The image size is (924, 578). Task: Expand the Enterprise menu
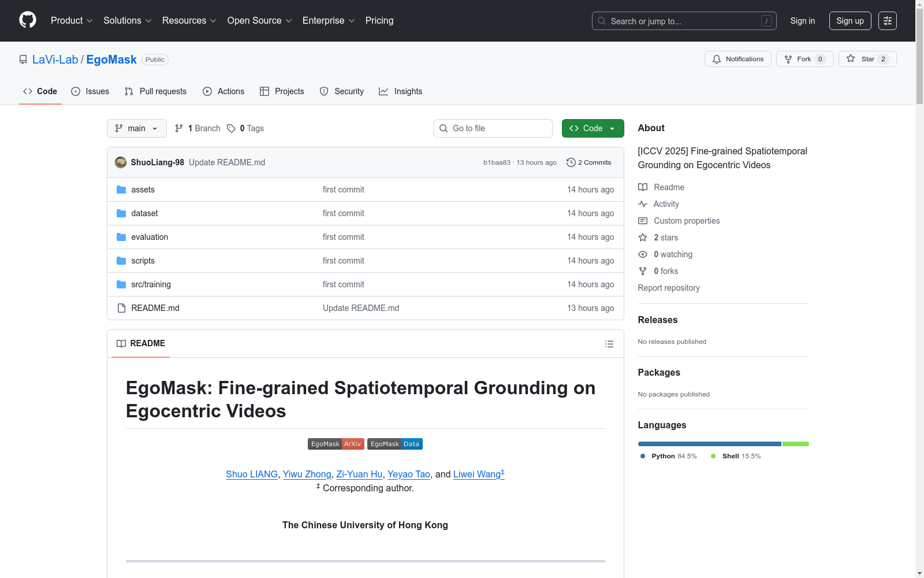(329, 21)
